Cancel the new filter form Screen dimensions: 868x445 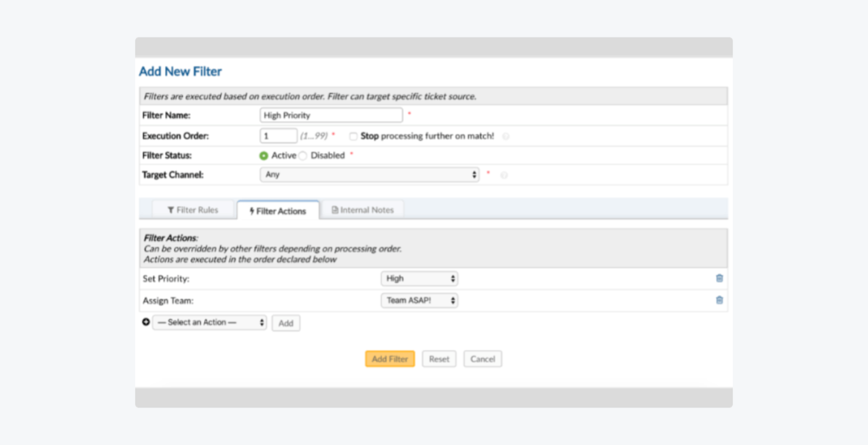482,359
